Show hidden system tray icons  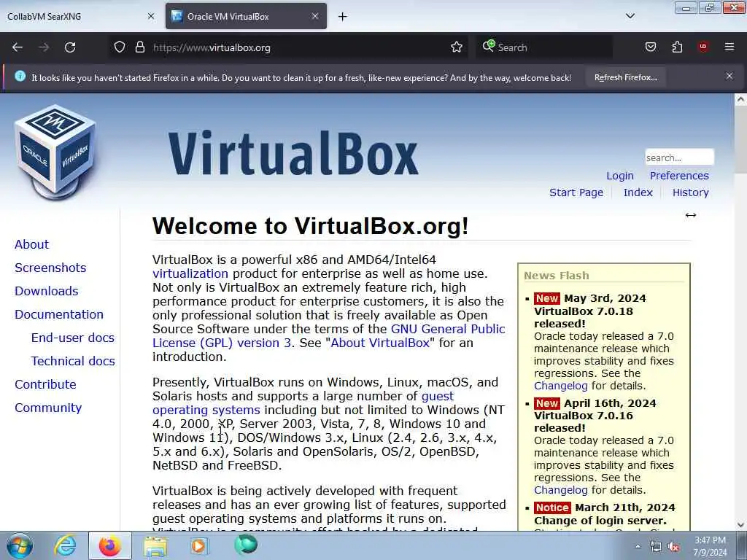click(638, 547)
